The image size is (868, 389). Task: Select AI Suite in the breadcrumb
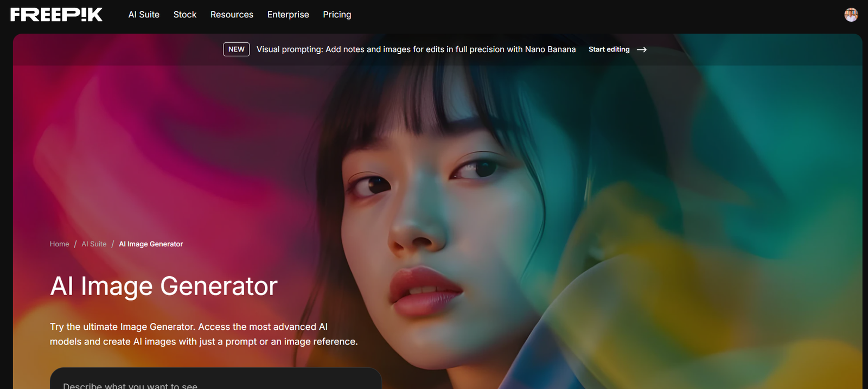(x=94, y=244)
